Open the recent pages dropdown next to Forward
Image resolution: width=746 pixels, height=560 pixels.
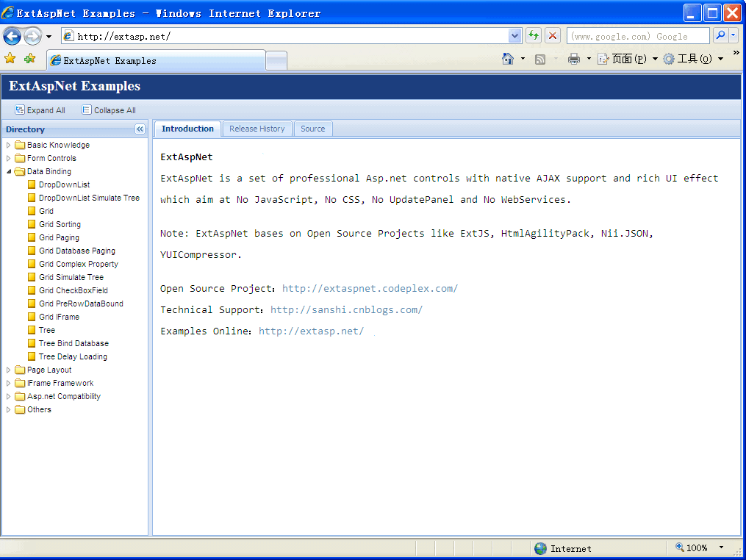[49, 37]
